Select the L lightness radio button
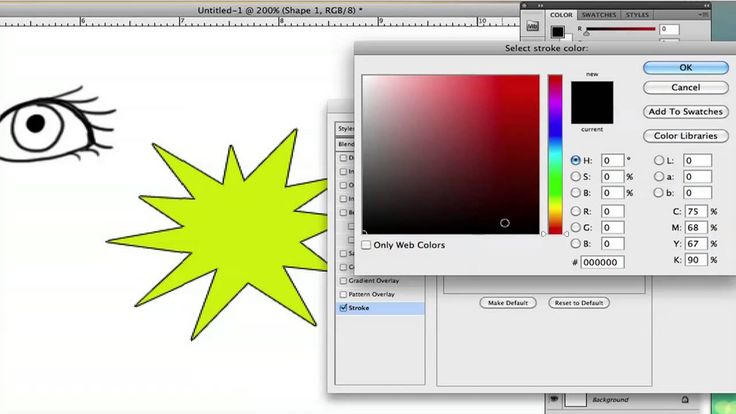Image resolution: width=736 pixels, height=414 pixels. click(x=659, y=161)
